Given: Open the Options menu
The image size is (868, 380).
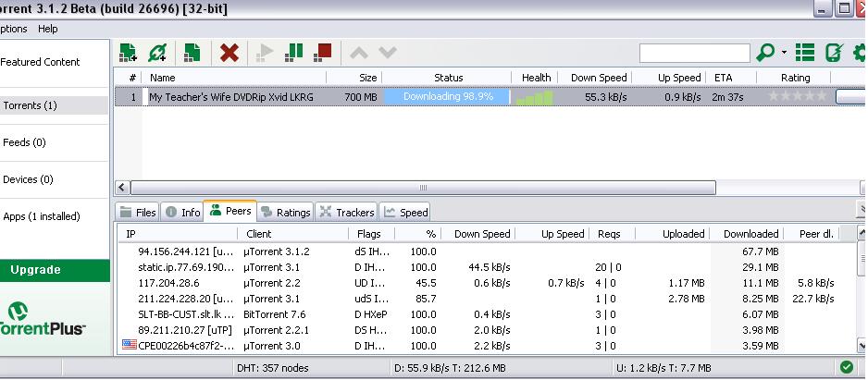Looking at the screenshot, I should click(13, 29).
